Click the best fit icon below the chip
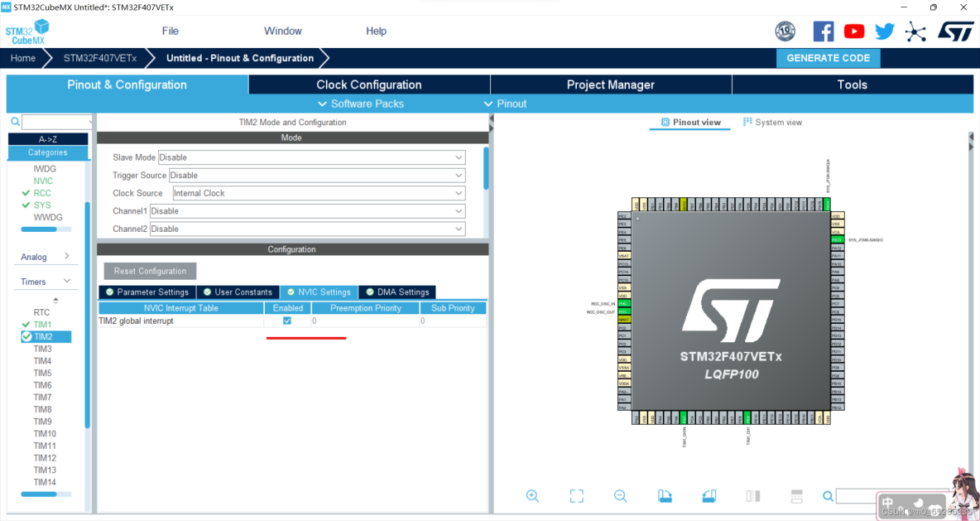The height and width of the screenshot is (521, 980). click(x=576, y=495)
